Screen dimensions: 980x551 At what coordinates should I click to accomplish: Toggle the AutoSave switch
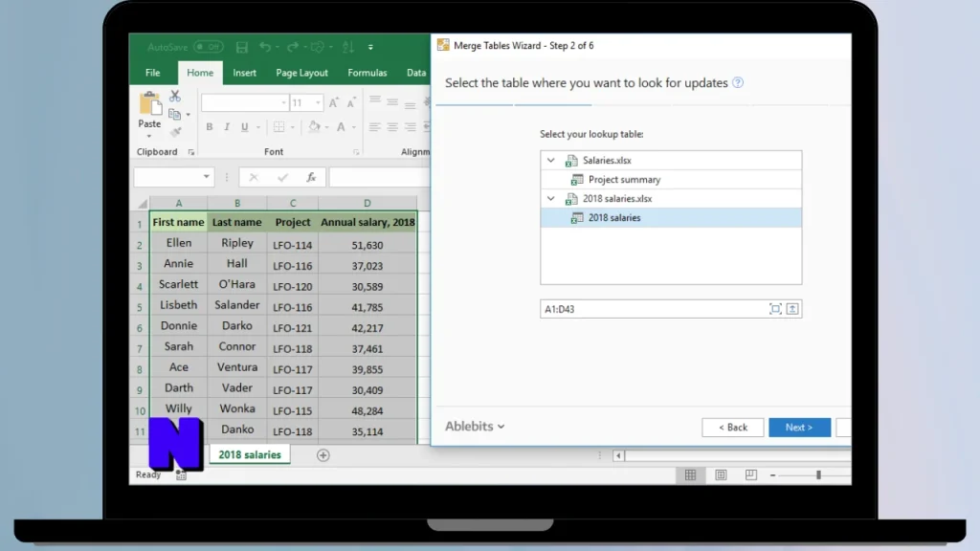coord(208,47)
